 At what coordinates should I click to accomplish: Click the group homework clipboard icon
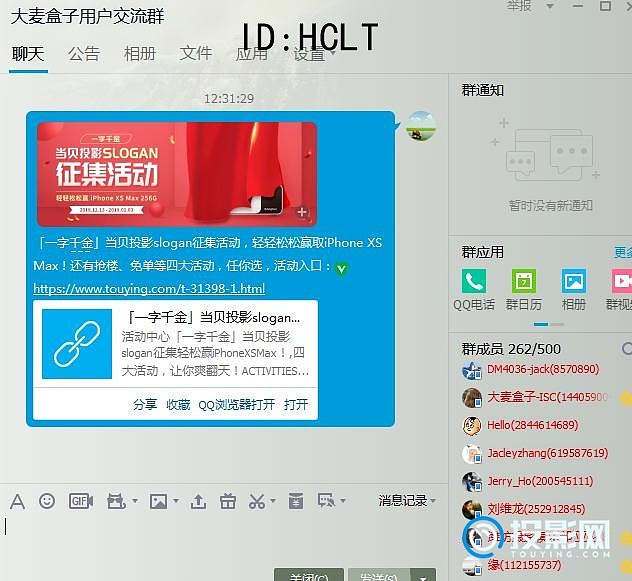click(x=296, y=501)
